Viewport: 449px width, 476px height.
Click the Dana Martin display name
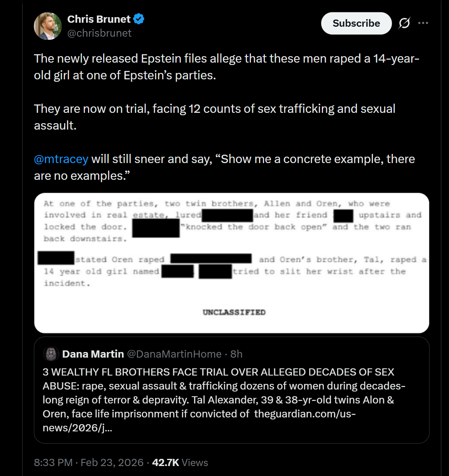coord(93,354)
